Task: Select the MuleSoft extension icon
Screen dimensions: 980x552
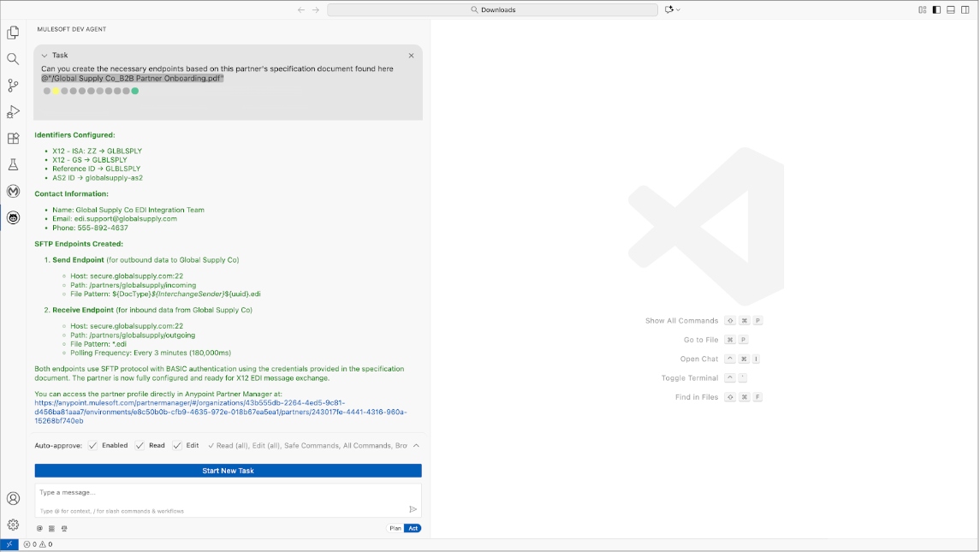Action: [13, 191]
